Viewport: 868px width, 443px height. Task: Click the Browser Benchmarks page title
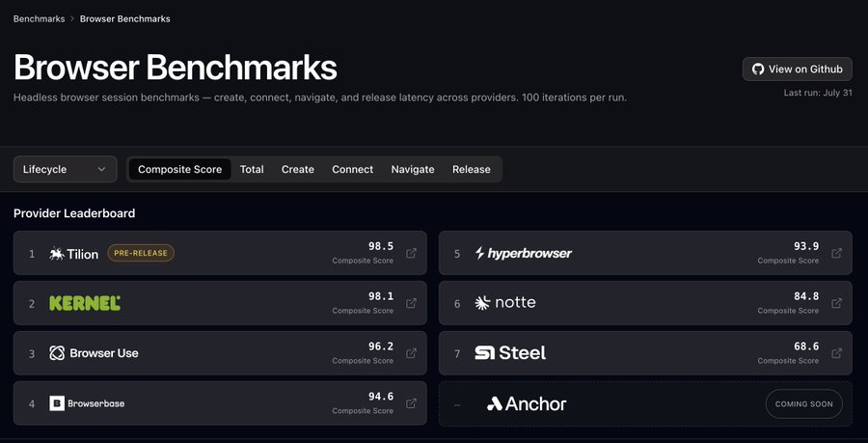click(x=175, y=68)
